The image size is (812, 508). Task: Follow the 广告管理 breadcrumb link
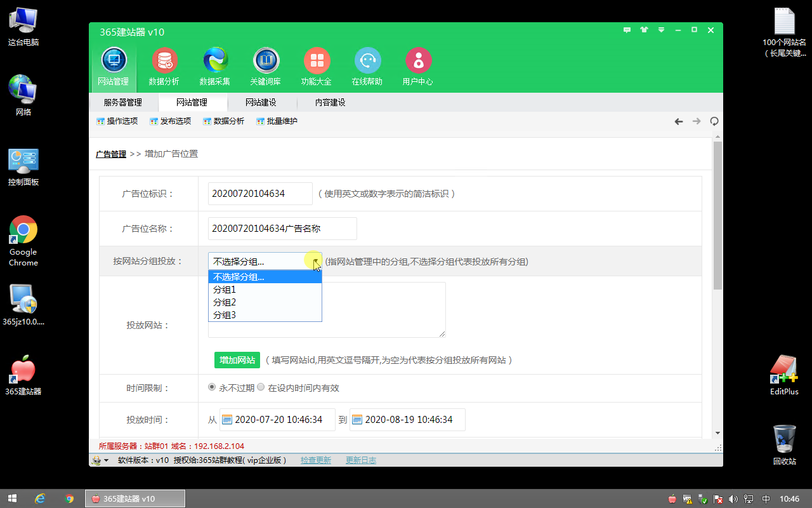pyautogui.click(x=111, y=154)
